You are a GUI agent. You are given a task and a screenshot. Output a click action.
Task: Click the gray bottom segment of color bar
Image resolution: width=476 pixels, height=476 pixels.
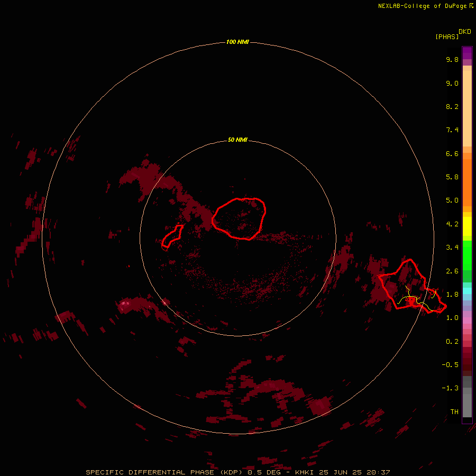point(467,407)
